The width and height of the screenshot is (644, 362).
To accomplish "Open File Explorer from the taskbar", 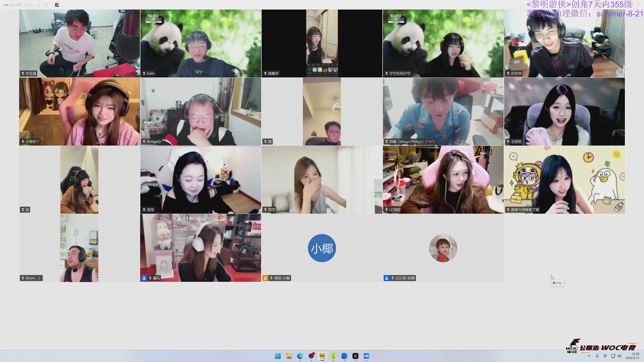I will tap(289, 356).
